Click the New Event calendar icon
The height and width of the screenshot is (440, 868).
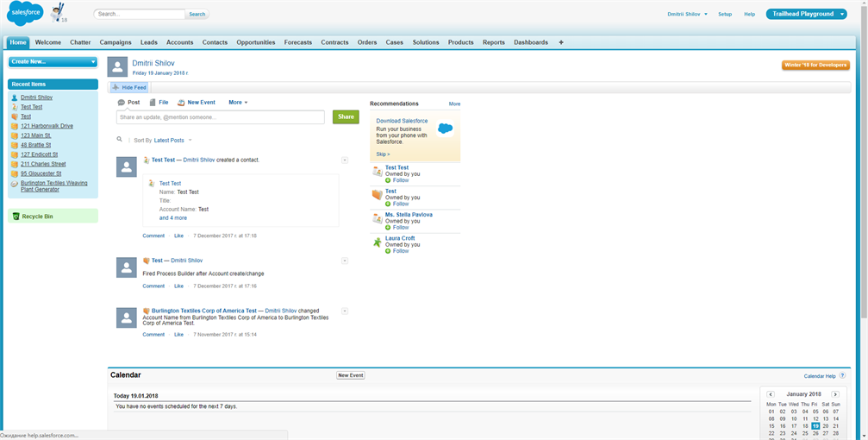180,103
